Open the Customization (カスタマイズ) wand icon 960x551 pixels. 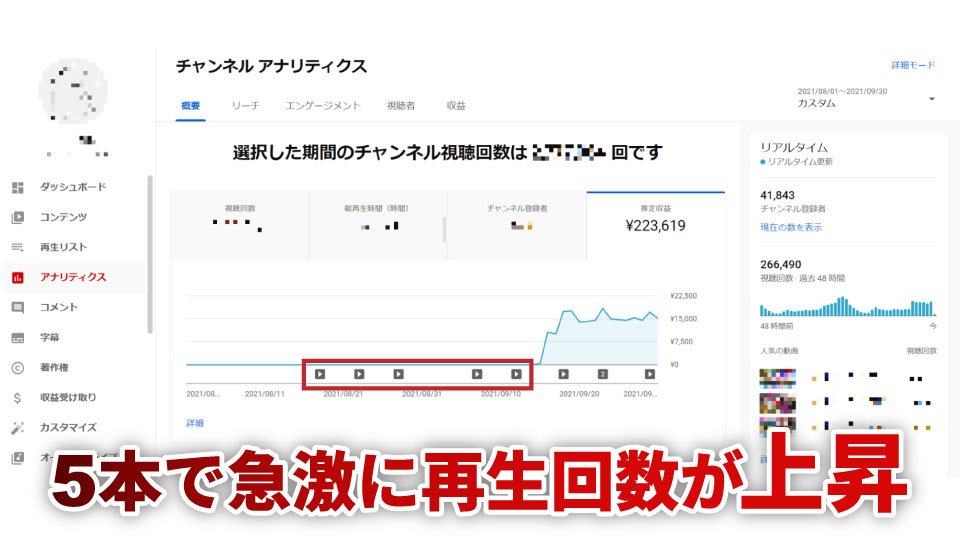click(17, 428)
